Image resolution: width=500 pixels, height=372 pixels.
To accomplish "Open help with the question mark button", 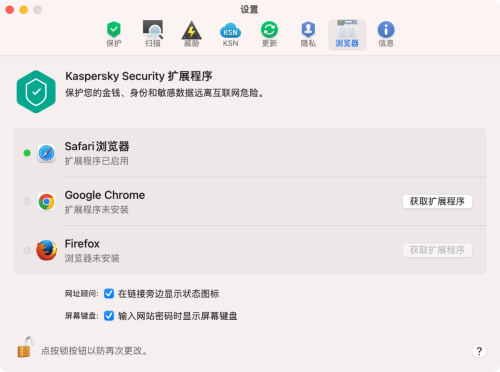I will coord(479,351).
